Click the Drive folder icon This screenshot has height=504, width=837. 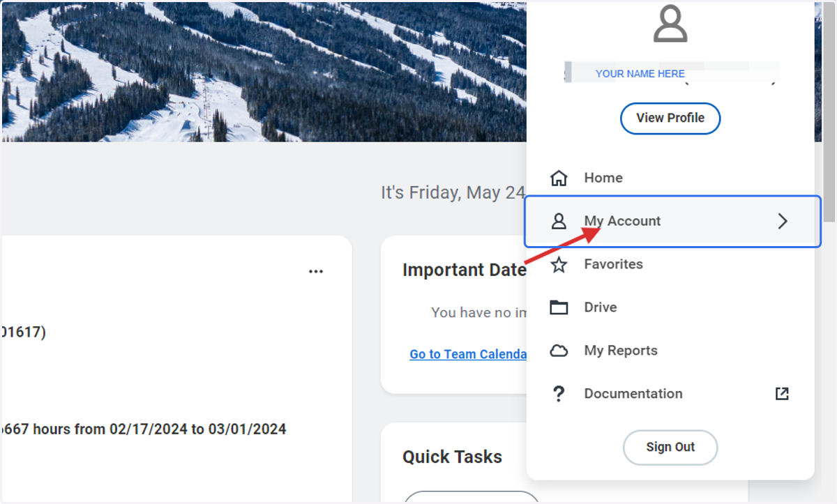[x=559, y=307]
